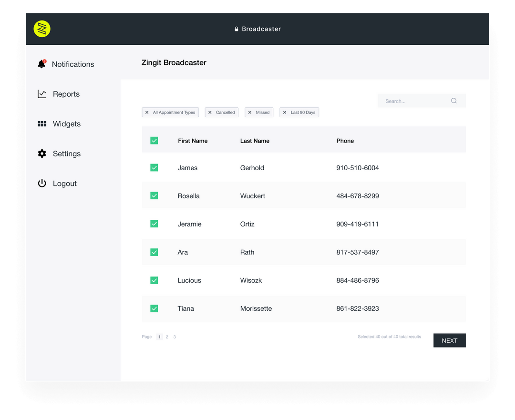Screen dimensions: 515x420
Task: Remove the Last 90 Days filter
Action: point(286,112)
